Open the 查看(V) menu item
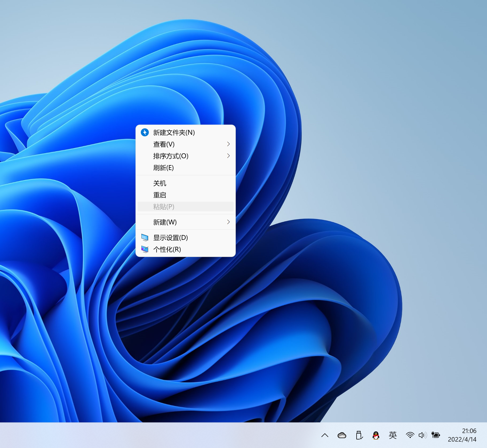This screenshot has width=487, height=448. coord(186,144)
